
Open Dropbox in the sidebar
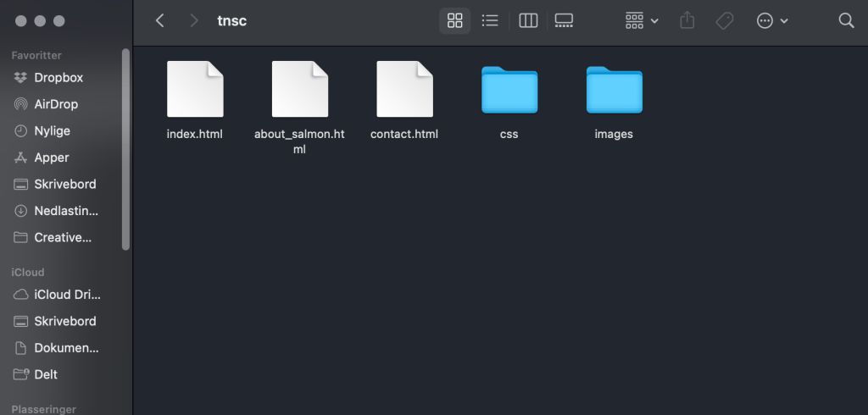(58, 77)
